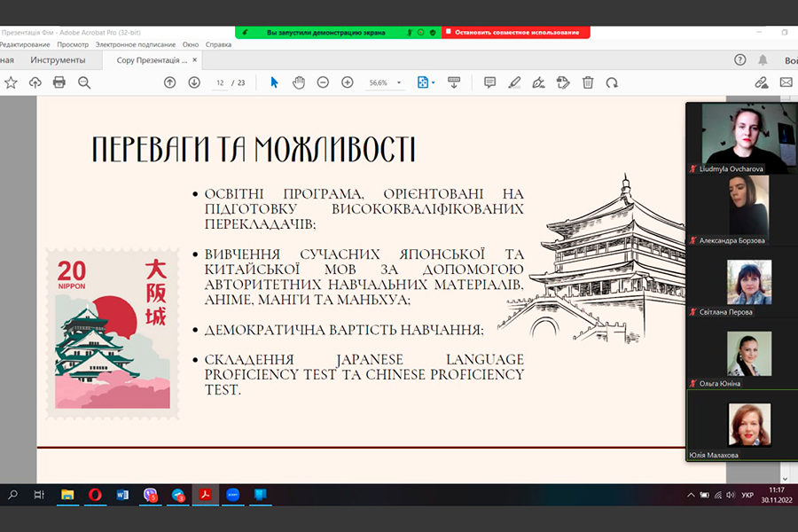The width and height of the screenshot is (798, 532).
Task: Bookmark the document with the star icon
Action: coord(11,82)
